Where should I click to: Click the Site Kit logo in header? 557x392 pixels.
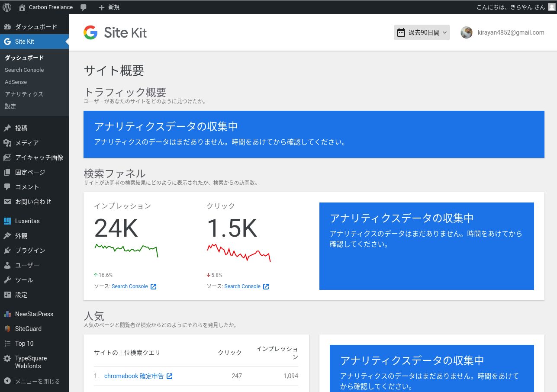115,32
